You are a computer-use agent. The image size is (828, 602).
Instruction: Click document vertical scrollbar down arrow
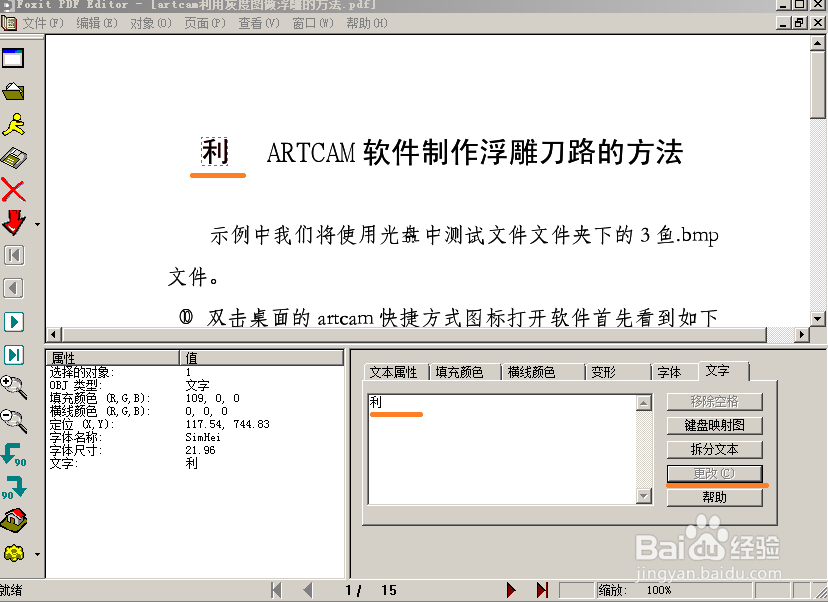817,318
